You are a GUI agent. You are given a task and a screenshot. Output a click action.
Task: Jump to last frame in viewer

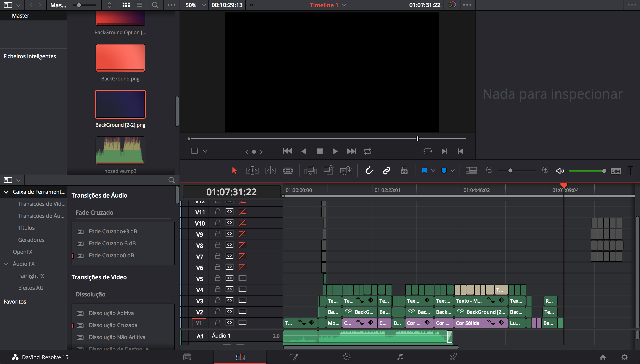351,151
